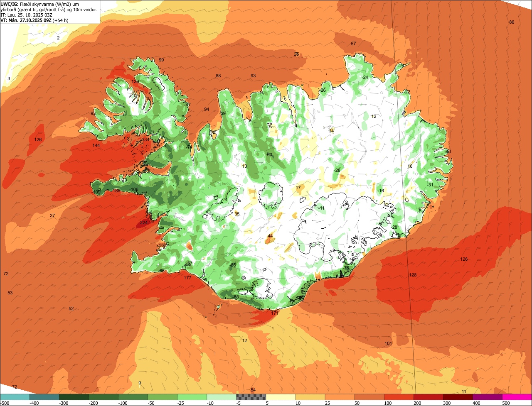Click the map value 9 near the bottom

[140, 383]
